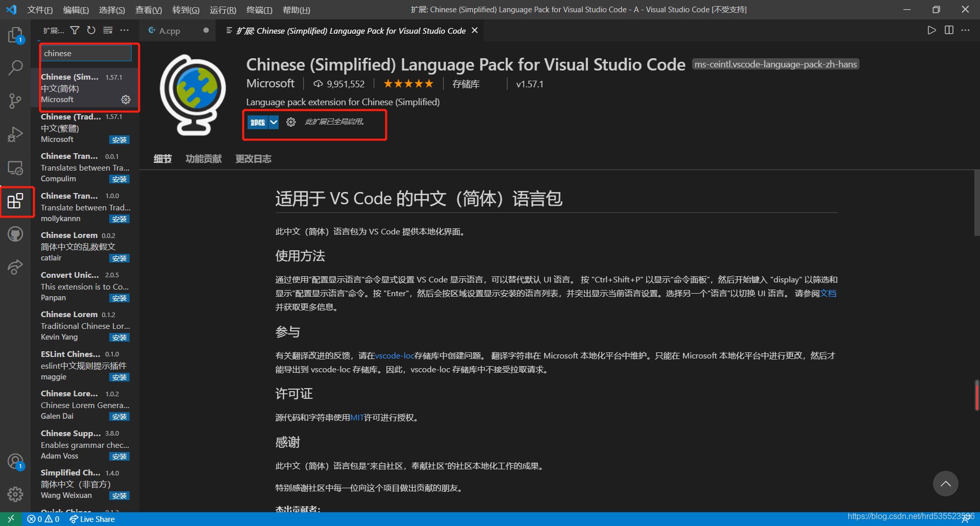Open the Live Share activity icon

15,267
